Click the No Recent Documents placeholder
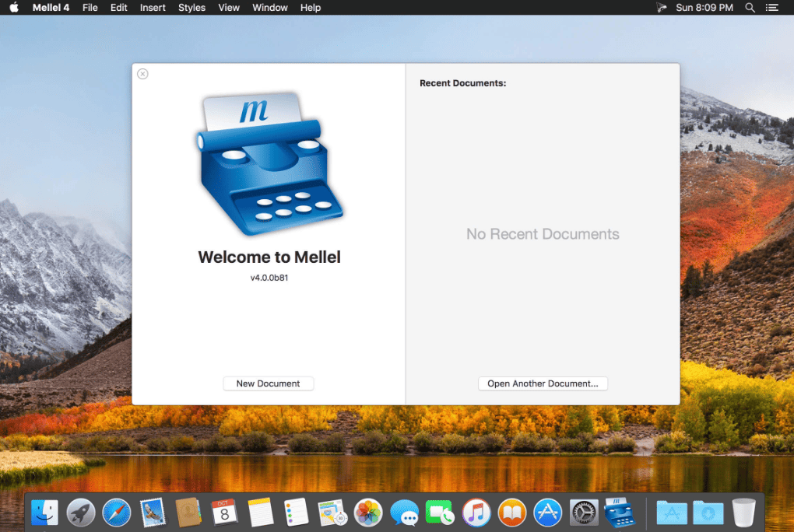The width and height of the screenshot is (794, 532). [x=543, y=234]
